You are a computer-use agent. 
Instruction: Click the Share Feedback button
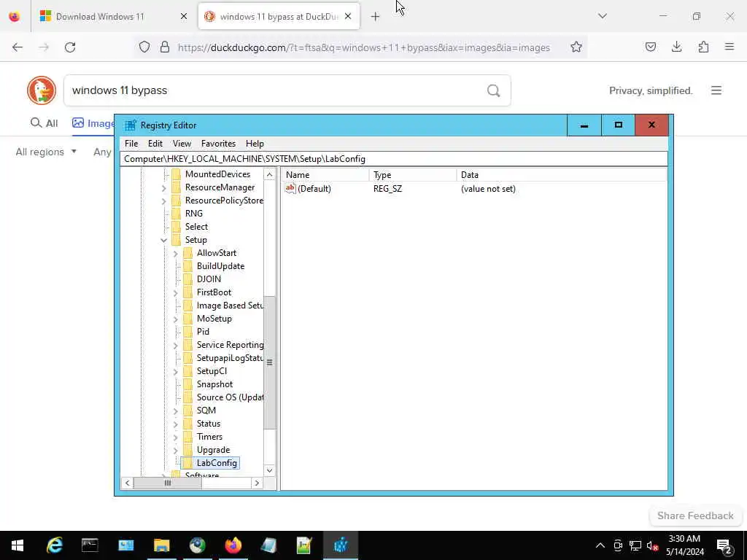pos(695,516)
